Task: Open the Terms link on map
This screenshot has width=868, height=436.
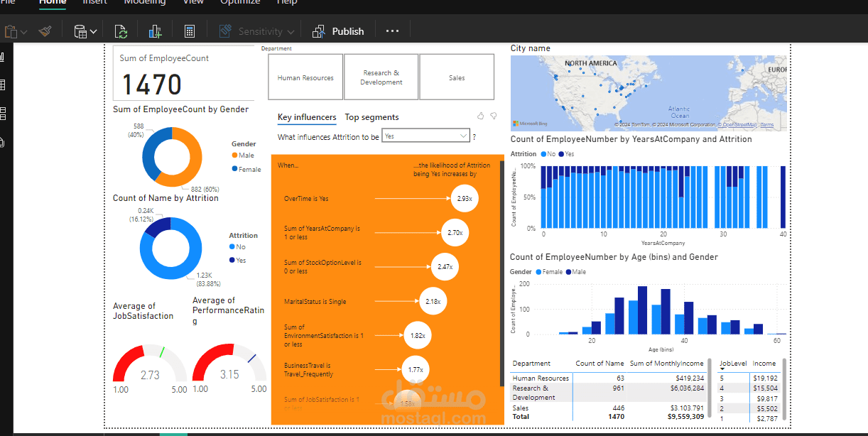Action: (767, 125)
